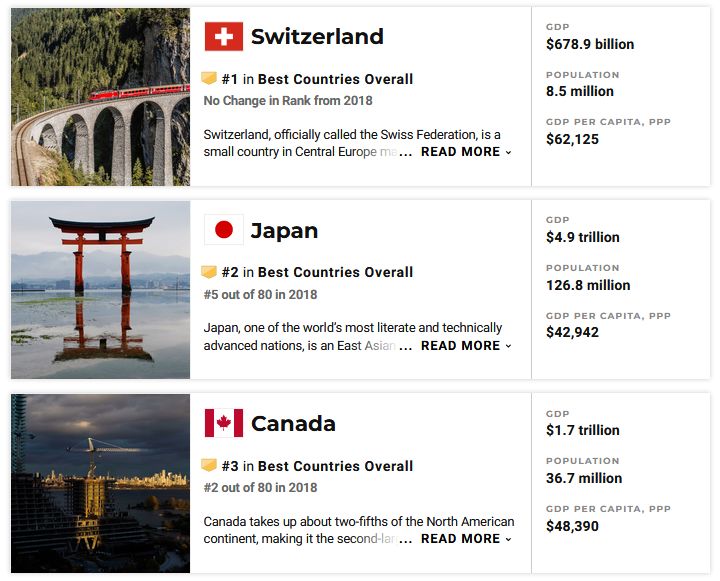Open the Canada country title link
Screen dimensions: 720x581
(x=293, y=424)
